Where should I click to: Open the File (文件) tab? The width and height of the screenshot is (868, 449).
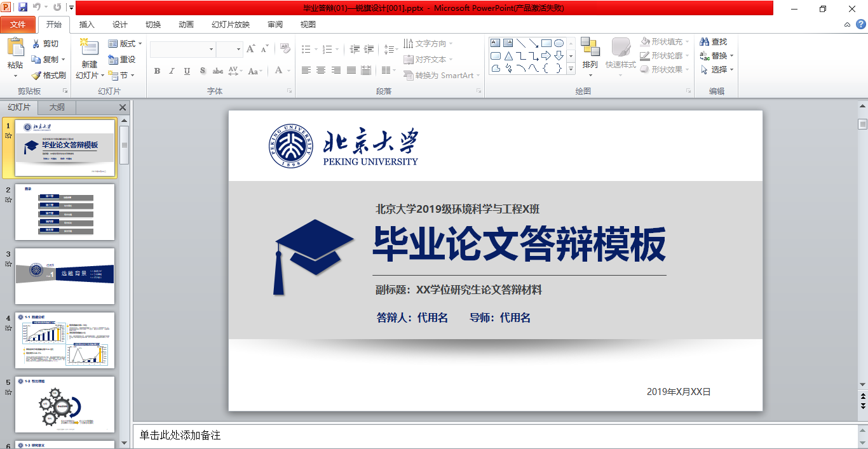(x=18, y=25)
